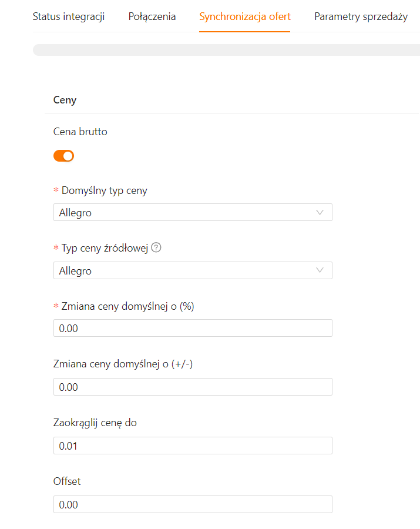This screenshot has height=529, width=420.
Task: Click the Zmiana ceny domyślnej o (%) label
Action: pos(127,306)
